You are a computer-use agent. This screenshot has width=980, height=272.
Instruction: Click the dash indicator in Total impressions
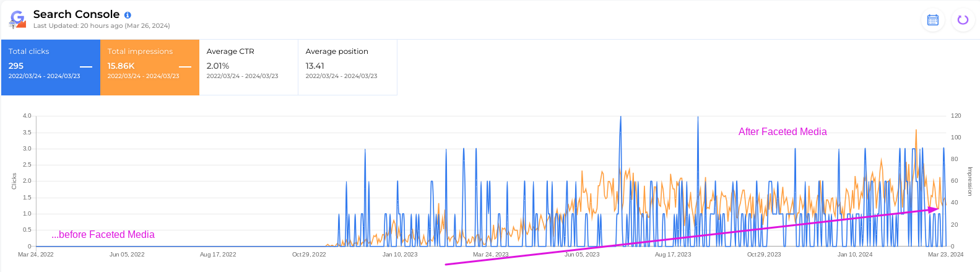tap(185, 66)
